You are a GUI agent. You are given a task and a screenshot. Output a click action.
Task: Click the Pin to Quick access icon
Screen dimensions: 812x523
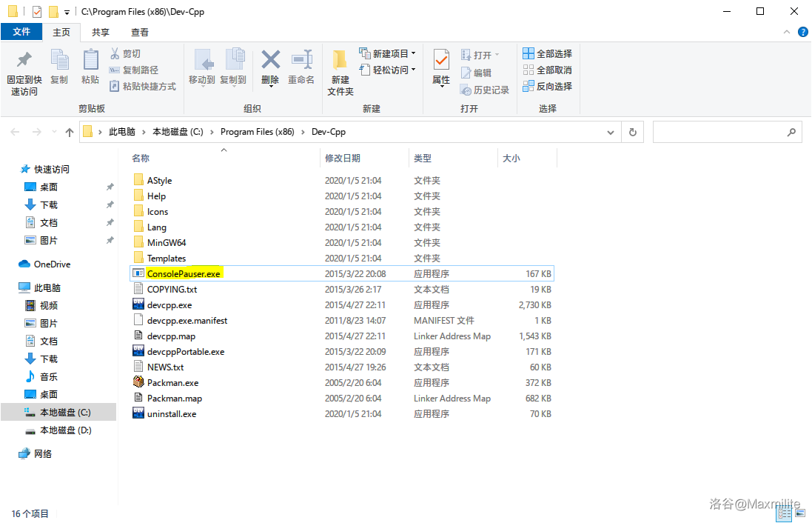pos(24,60)
